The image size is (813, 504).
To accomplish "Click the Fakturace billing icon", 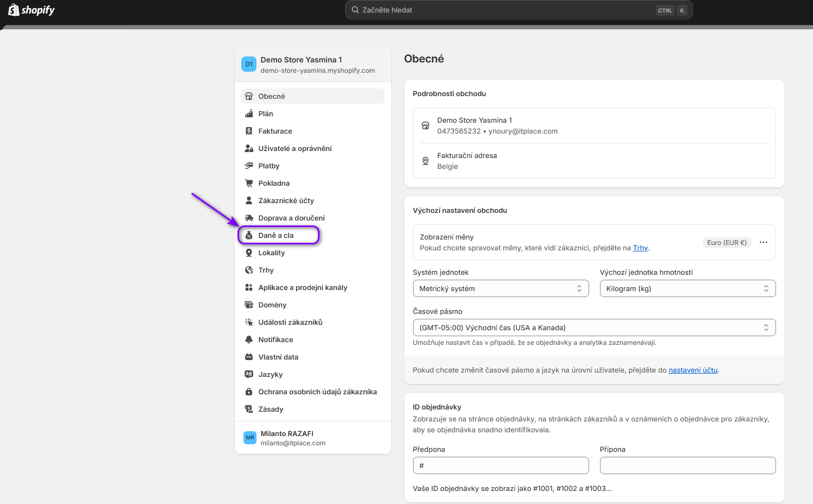I will 249,131.
